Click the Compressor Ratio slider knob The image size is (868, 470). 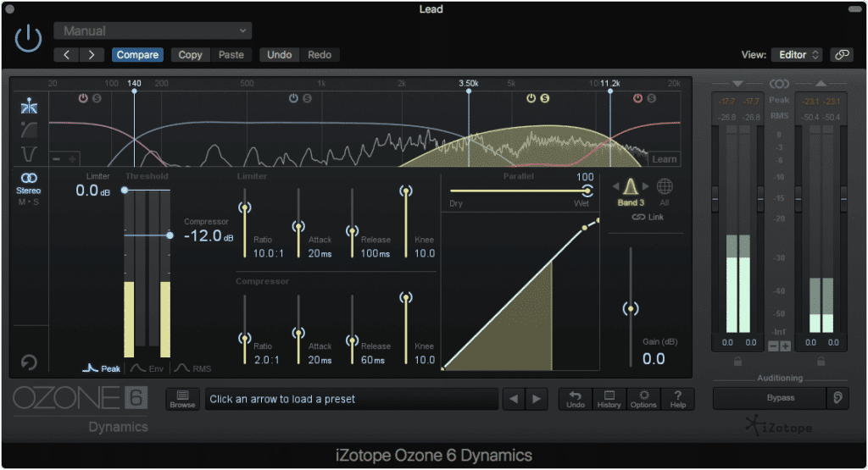coord(245,338)
